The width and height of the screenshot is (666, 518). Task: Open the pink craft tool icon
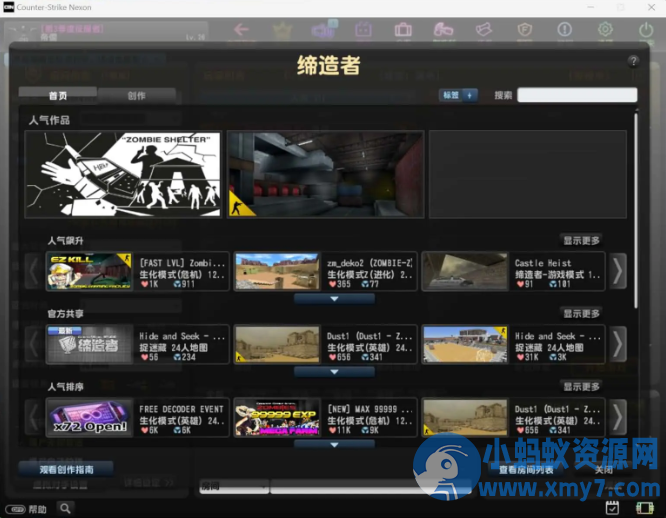point(443,30)
